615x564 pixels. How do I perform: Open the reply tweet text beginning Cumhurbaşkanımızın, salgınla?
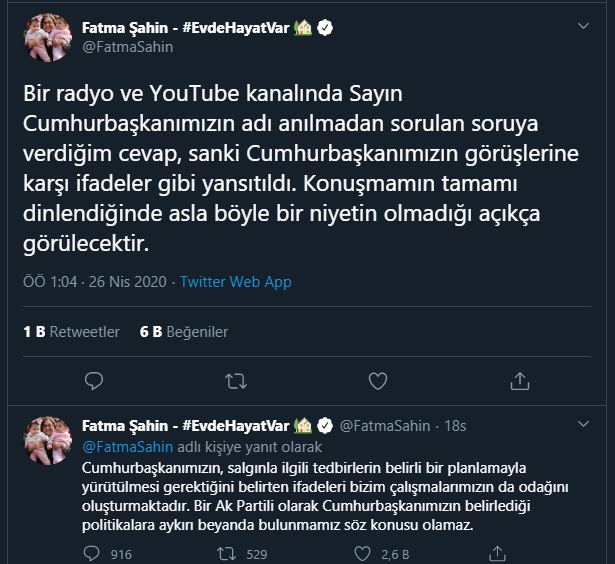pos(300,494)
